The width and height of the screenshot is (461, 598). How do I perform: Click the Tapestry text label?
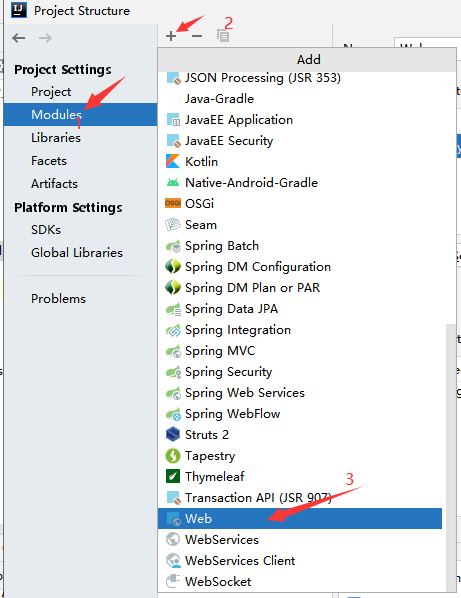[x=210, y=456]
